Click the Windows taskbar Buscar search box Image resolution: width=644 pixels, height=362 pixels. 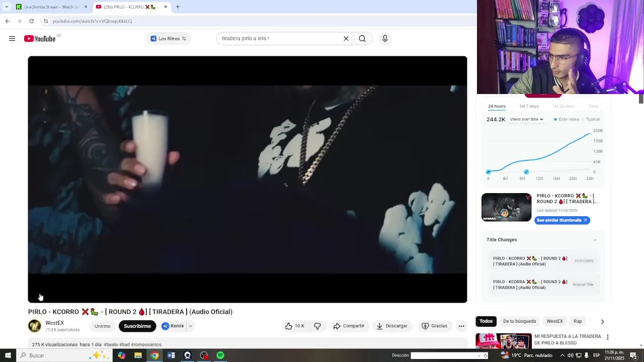(x=64, y=355)
